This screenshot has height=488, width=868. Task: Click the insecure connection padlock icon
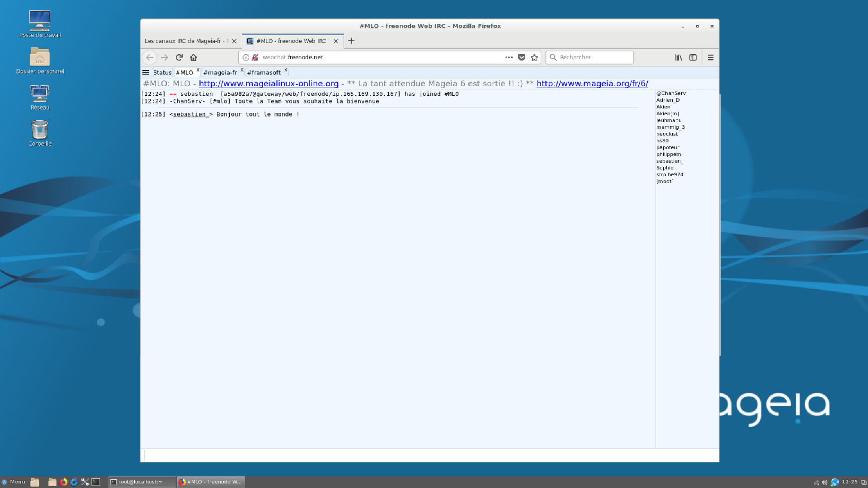pos(255,57)
